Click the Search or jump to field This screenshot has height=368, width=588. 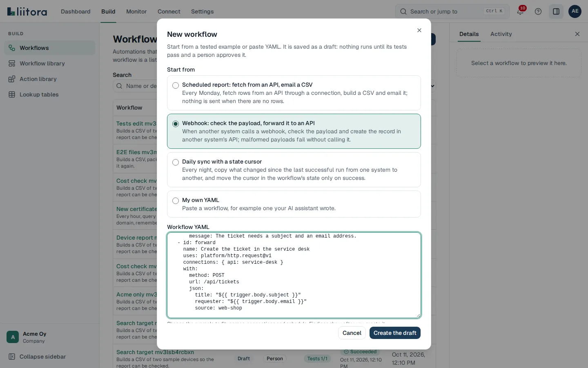click(x=452, y=11)
